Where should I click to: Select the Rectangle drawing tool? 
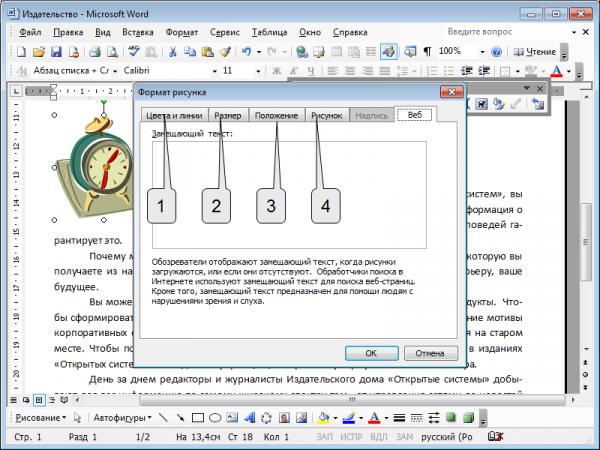(197, 417)
